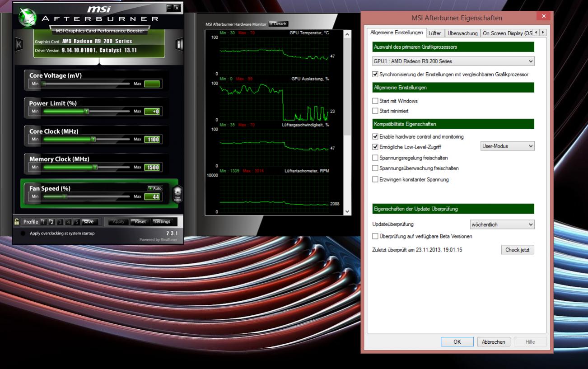Minimize the Afterburner main window
Viewport: 588px width, 369px height.
[x=169, y=8]
